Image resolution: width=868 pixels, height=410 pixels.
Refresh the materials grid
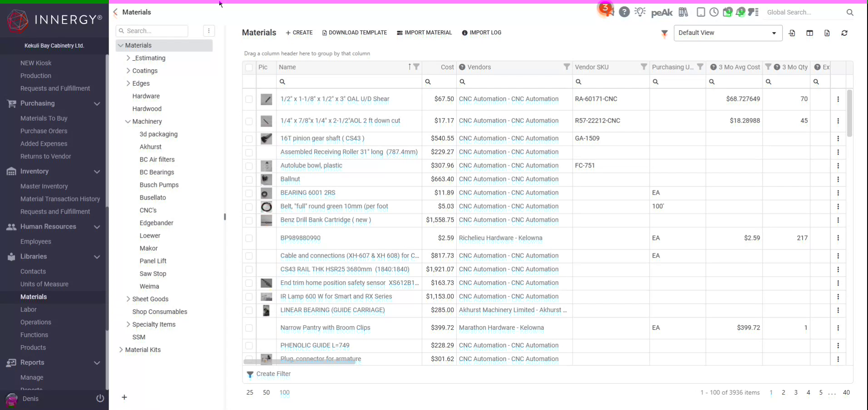pyautogui.click(x=844, y=33)
